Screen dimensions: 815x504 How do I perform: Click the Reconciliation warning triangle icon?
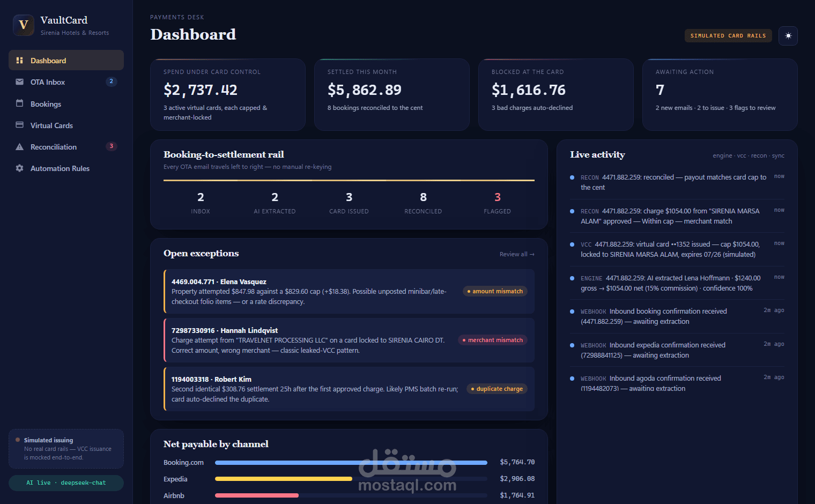(x=20, y=147)
